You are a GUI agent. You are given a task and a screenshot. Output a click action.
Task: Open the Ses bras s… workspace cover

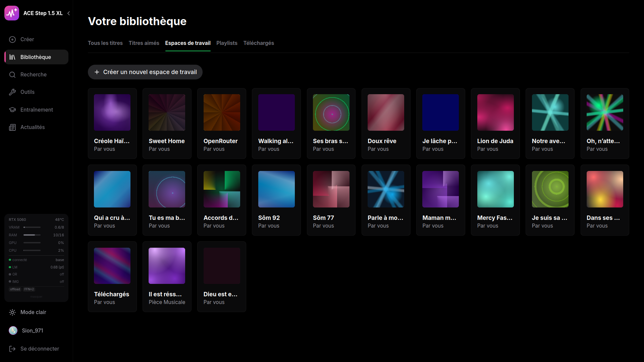point(331,112)
